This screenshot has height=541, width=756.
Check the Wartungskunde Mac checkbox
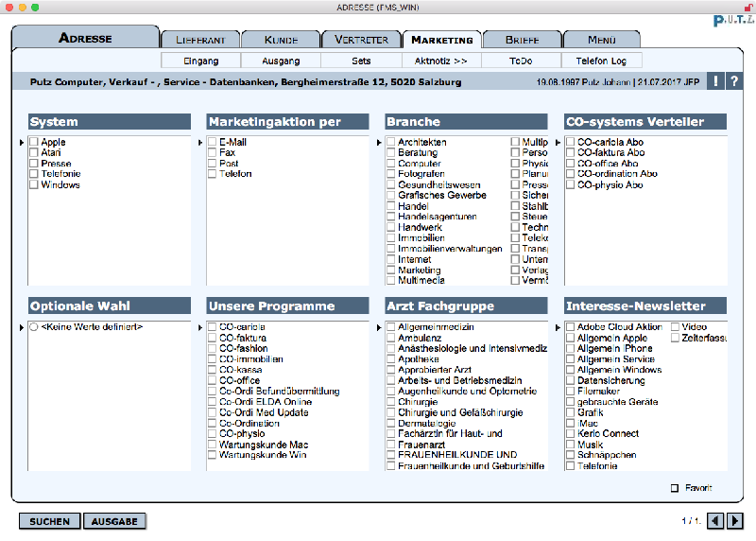212,445
